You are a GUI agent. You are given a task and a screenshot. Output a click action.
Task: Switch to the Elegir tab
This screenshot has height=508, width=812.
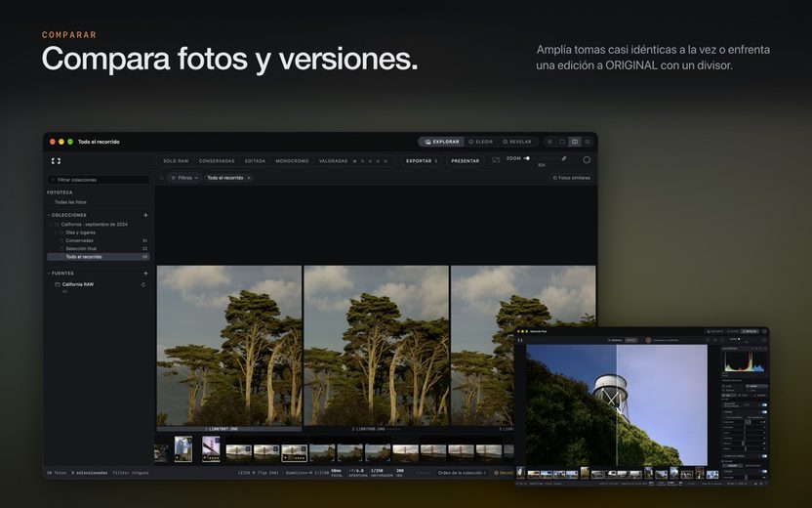480,142
